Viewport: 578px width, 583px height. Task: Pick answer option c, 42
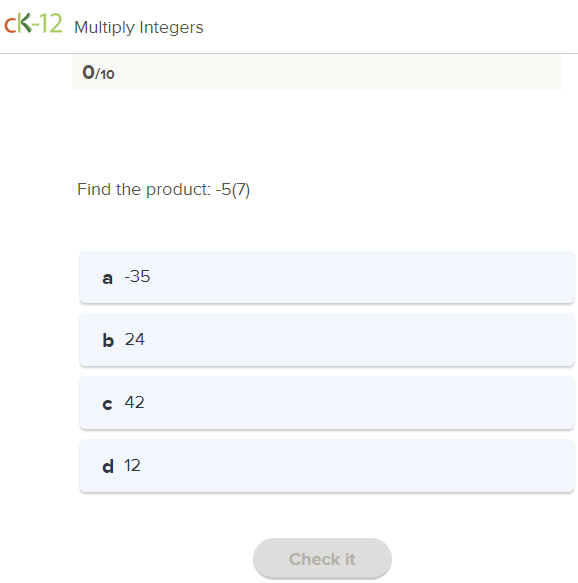coord(327,403)
